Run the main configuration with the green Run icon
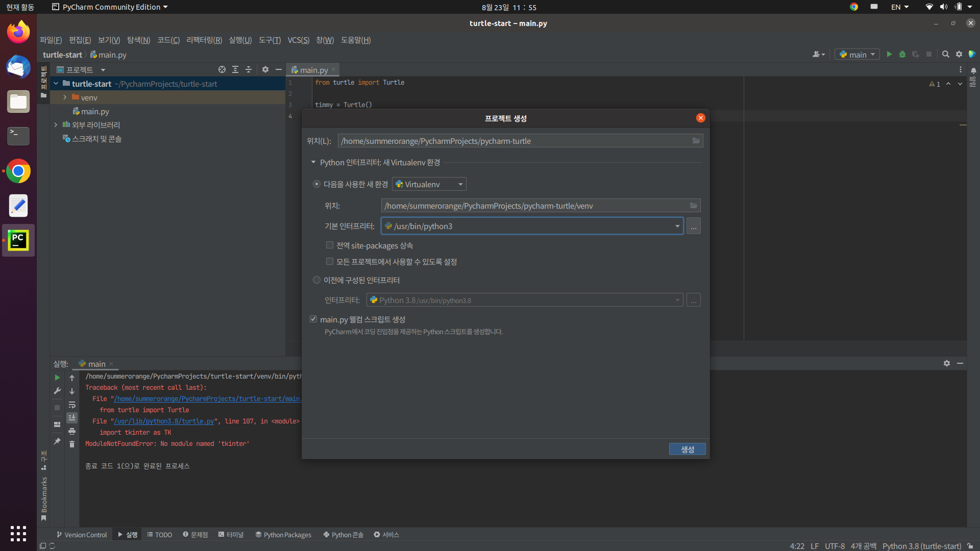The image size is (980, 551). (889, 54)
